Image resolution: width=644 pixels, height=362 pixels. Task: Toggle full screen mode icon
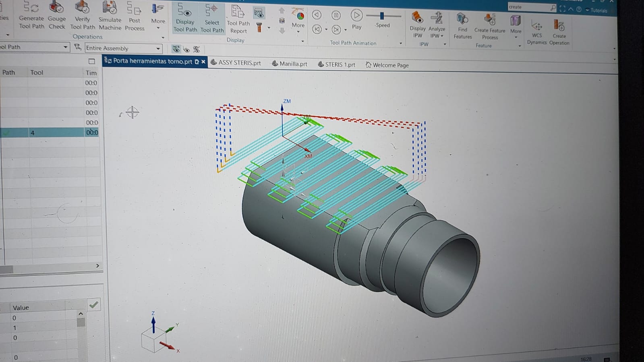click(x=563, y=8)
